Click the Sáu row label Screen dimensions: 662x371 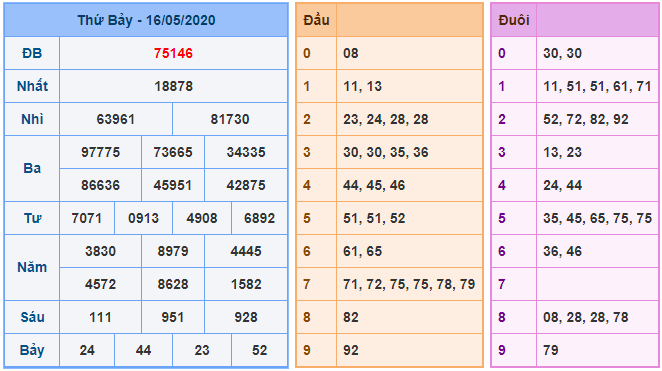(x=32, y=317)
